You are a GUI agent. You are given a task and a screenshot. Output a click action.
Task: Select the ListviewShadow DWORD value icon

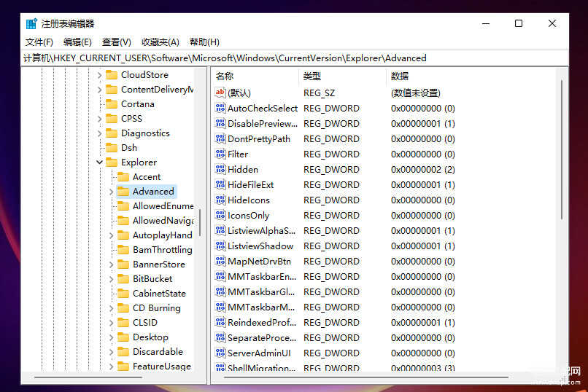click(x=220, y=246)
